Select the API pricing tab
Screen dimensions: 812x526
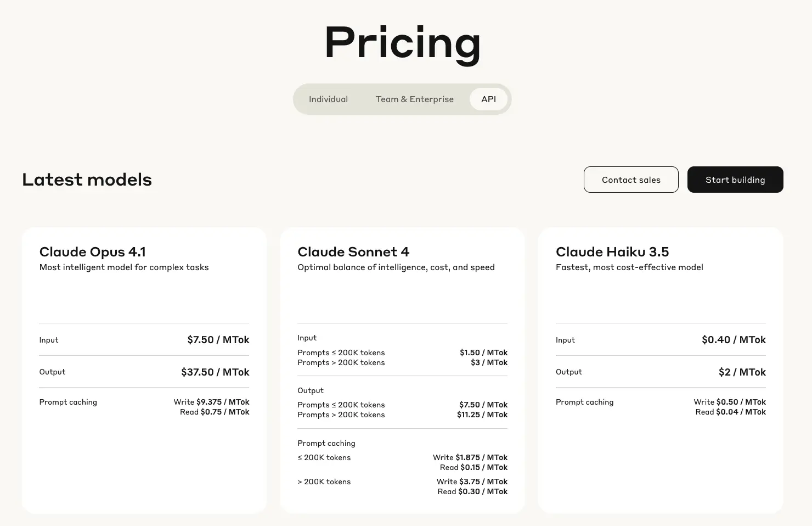pyautogui.click(x=488, y=99)
